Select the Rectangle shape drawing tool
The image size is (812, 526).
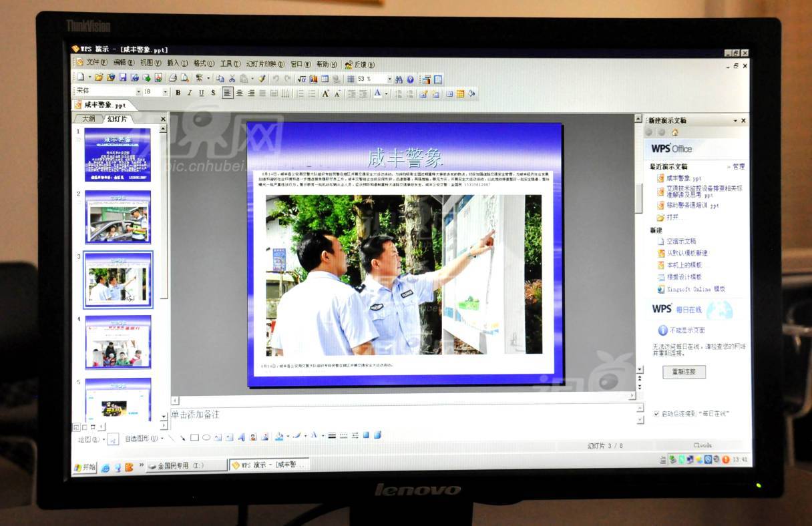[194, 438]
